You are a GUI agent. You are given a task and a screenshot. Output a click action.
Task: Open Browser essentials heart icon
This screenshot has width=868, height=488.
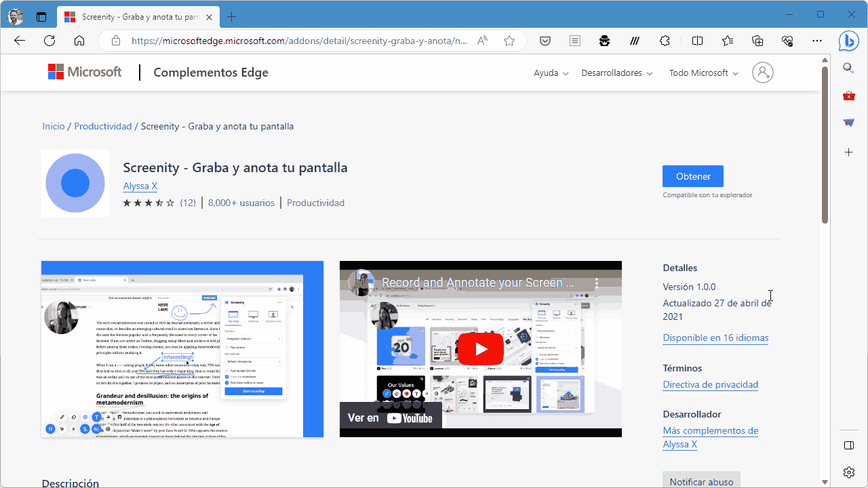pyautogui.click(x=787, y=41)
